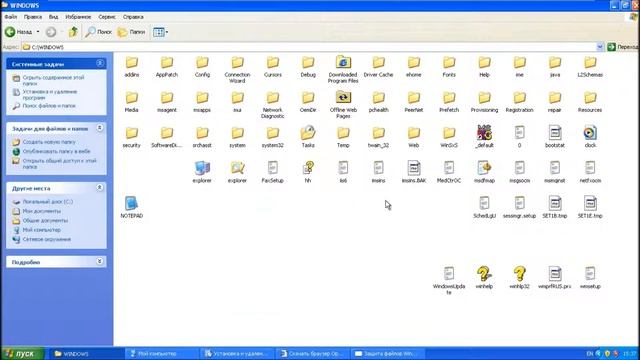Toggle the Папки folders pane
This screenshot has height=360, width=640.
coord(131,32)
